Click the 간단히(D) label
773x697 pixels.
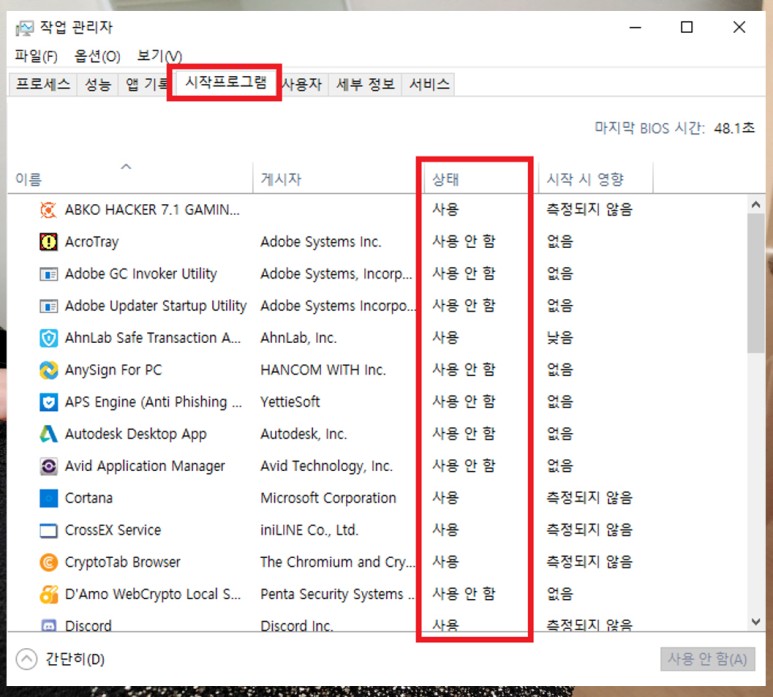point(75,659)
